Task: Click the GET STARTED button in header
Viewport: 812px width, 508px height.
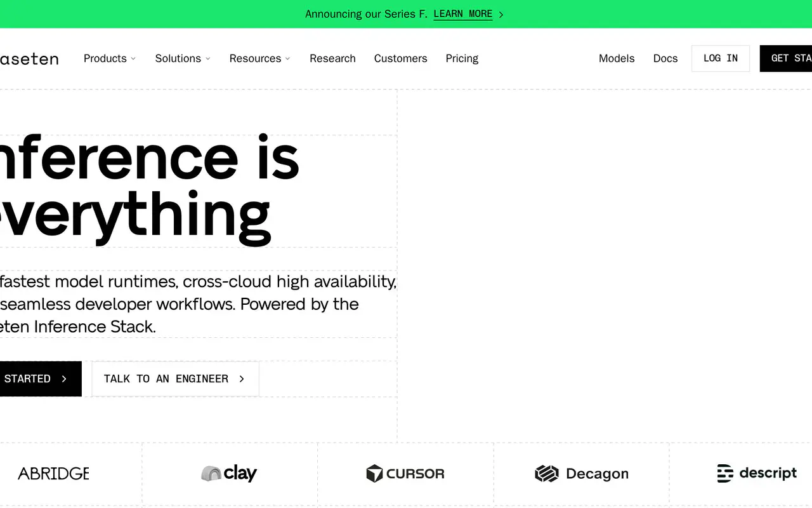Action: [786, 58]
